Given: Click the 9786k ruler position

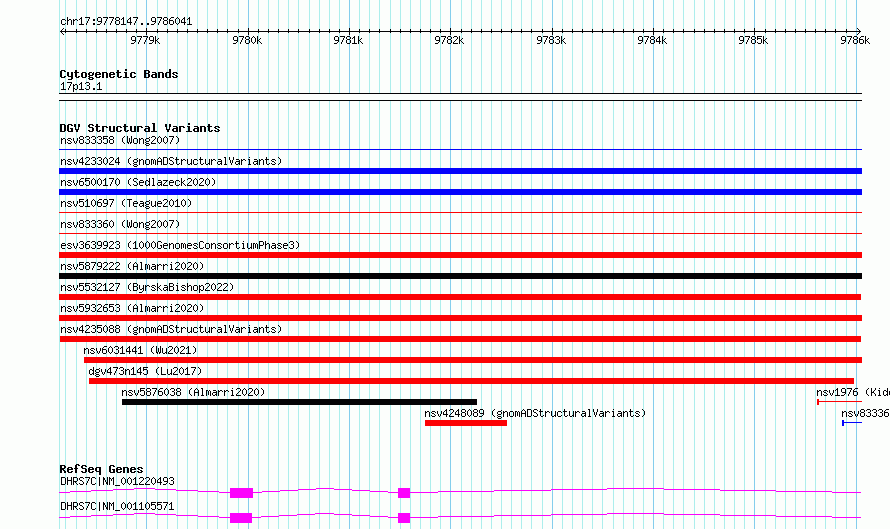Looking at the screenshot, I should click(855, 40).
